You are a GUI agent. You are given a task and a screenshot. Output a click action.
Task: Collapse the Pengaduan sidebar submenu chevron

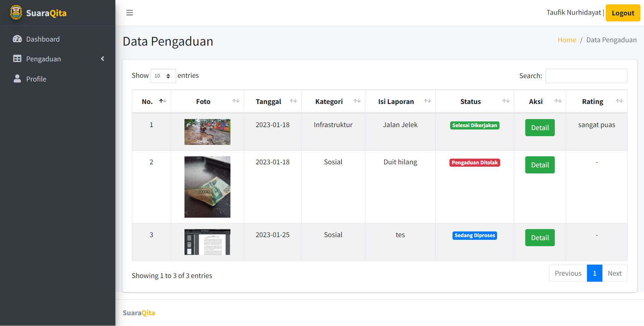103,58
